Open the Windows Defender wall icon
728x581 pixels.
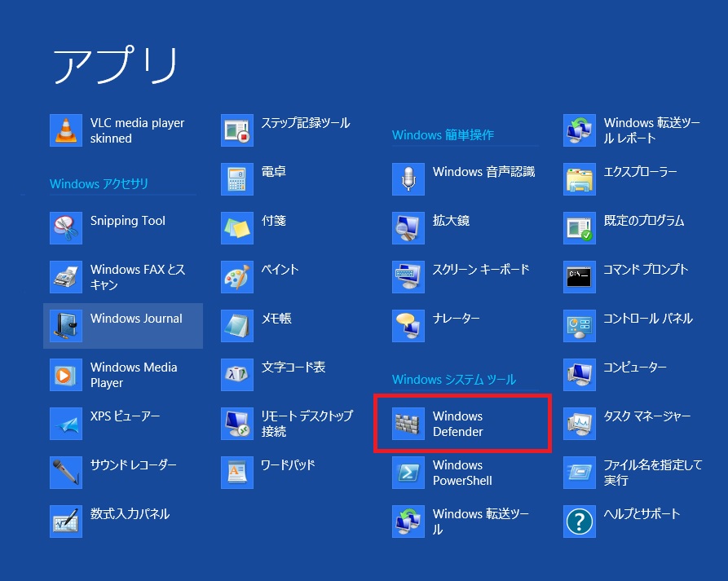[408, 424]
